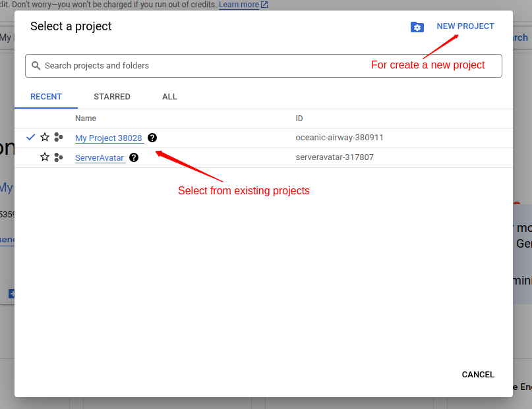Switch to the ALL tab
532x409 pixels.
click(x=169, y=96)
